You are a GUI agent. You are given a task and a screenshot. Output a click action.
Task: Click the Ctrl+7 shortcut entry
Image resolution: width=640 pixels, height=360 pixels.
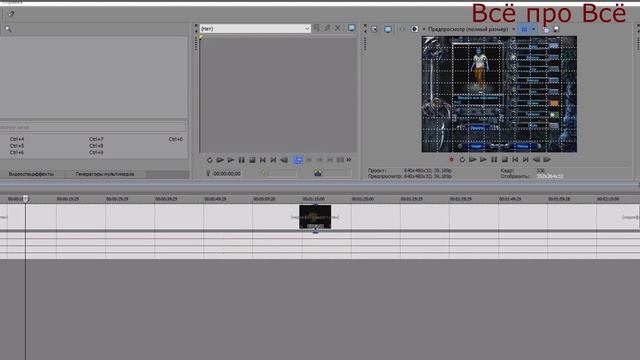tap(96, 139)
